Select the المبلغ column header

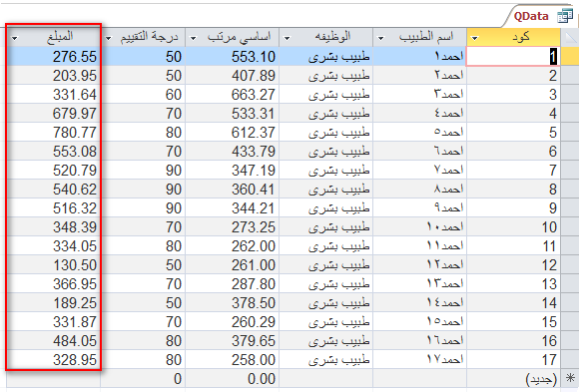pyautogui.click(x=54, y=37)
